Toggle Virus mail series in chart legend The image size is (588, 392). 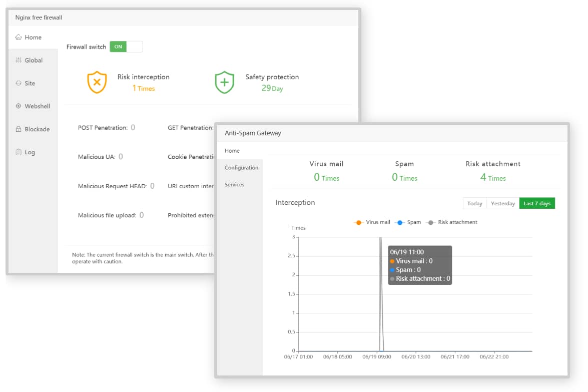(372, 222)
